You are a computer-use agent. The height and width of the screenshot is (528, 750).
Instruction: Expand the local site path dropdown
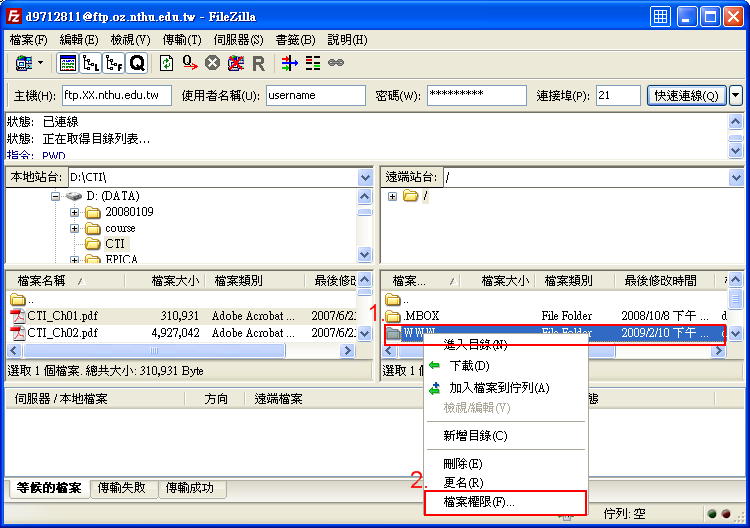point(365,177)
